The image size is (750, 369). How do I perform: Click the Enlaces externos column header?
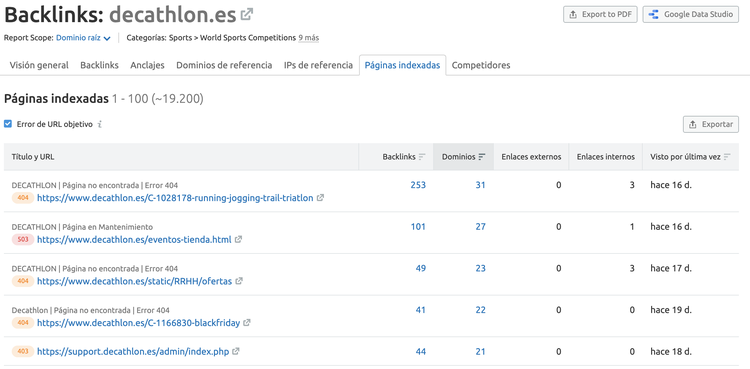[531, 157]
